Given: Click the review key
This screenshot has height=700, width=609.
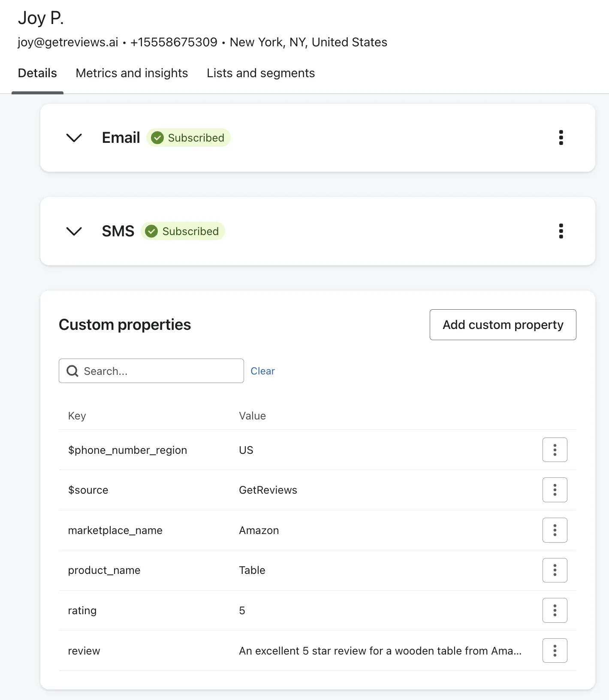Looking at the screenshot, I should pyautogui.click(x=84, y=651).
